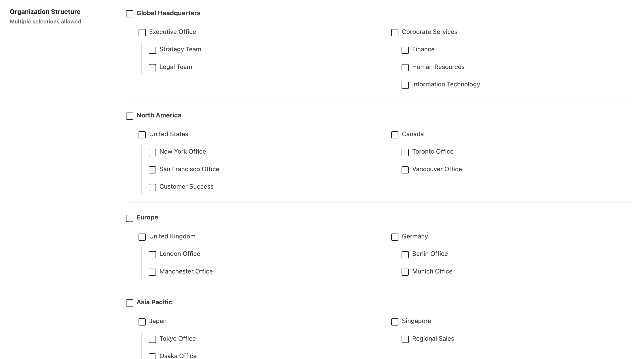This screenshot has height=359, width=644.
Task: Select the Strategy Team checkbox
Action: (x=152, y=50)
